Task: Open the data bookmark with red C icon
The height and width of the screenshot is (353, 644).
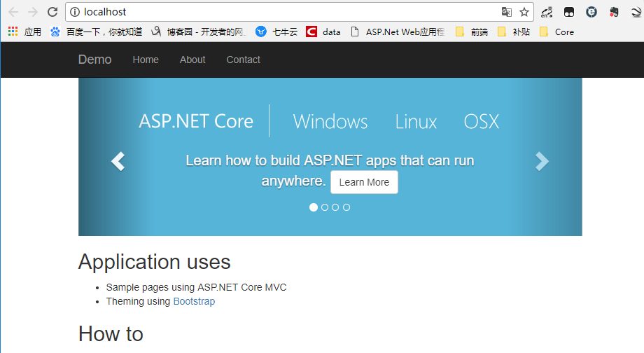Action: (323, 32)
